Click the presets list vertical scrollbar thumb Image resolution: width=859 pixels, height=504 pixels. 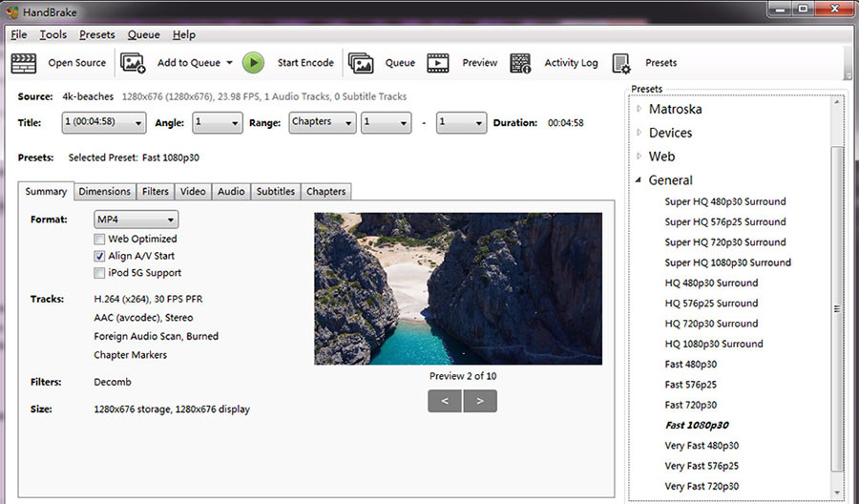(836, 308)
